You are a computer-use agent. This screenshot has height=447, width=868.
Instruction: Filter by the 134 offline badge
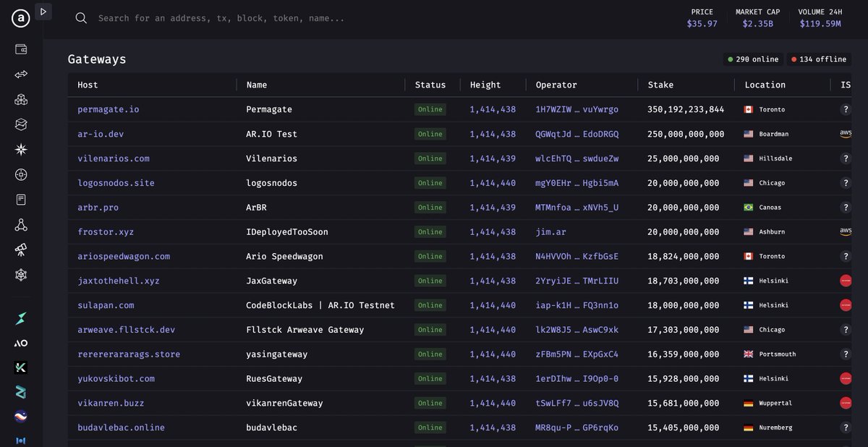819,59
